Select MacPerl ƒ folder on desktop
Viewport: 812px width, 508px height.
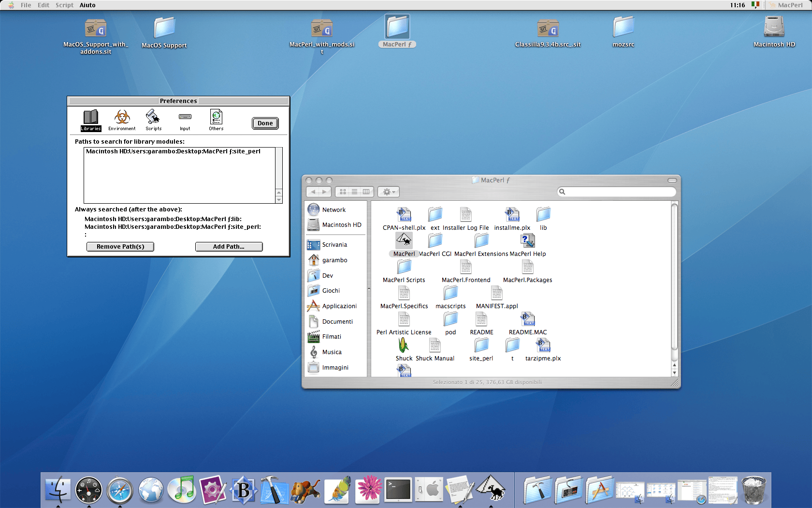pyautogui.click(x=397, y=27)
